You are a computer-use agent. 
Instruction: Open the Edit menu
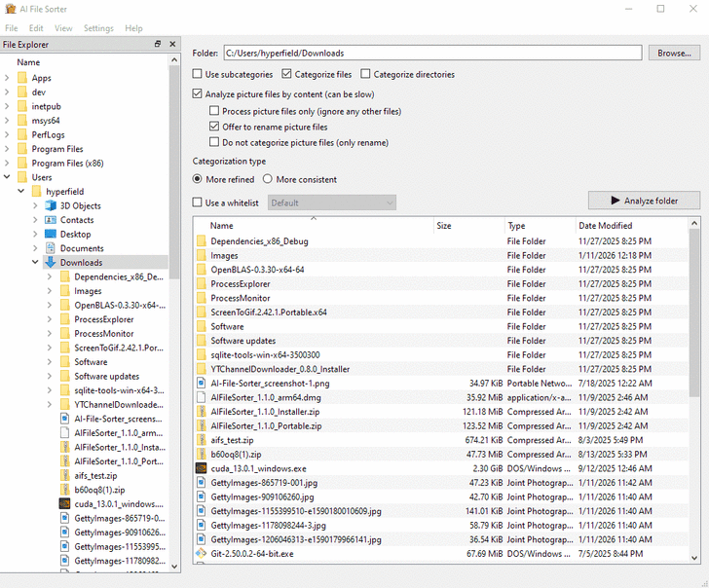(36, 28)
